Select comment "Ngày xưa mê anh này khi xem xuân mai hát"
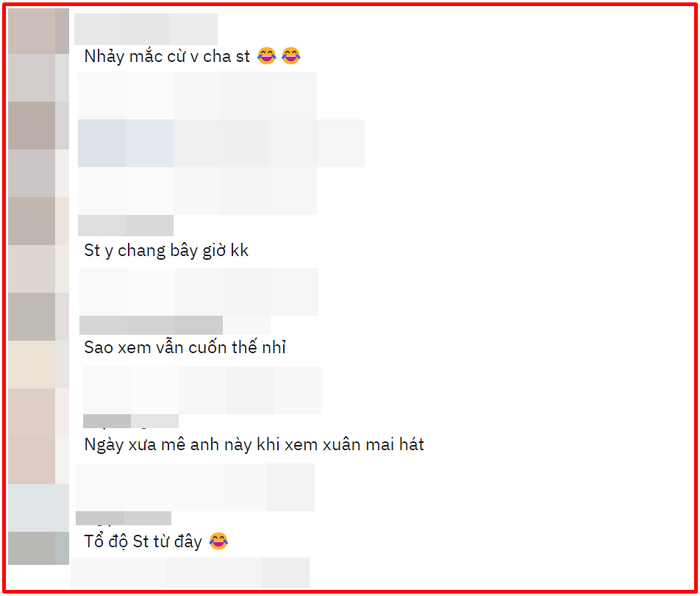The width and height of the screenshot is (700, 596). click(254, 445)
